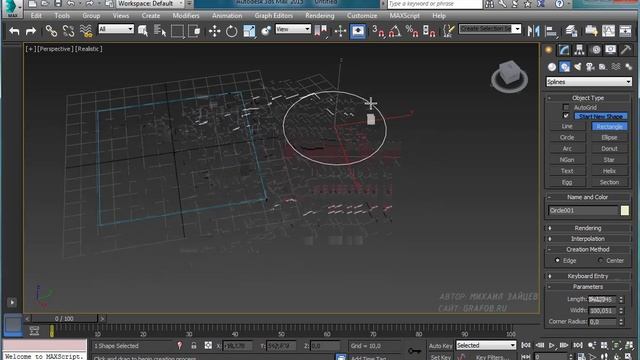Activate the Select and Uniform Scale tool

pos(249,31)
